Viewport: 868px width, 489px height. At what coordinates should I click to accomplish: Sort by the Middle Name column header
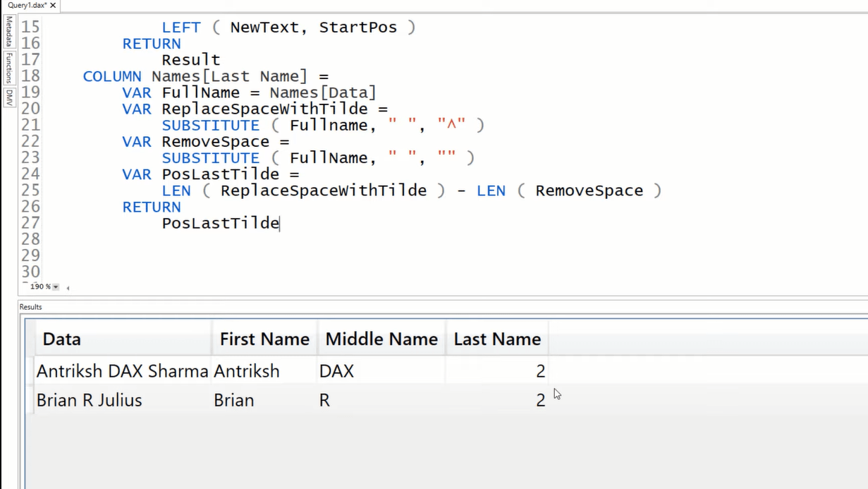pos(381,339)
